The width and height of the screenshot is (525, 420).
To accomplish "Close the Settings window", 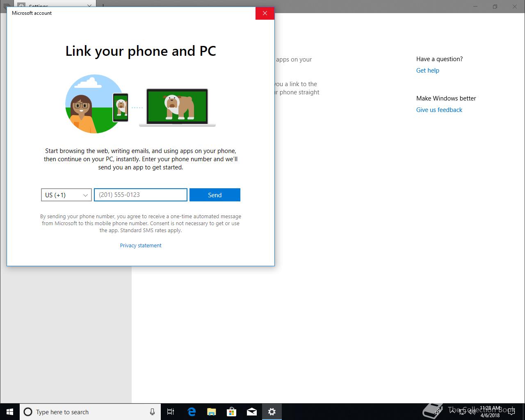I will [515, 7].
